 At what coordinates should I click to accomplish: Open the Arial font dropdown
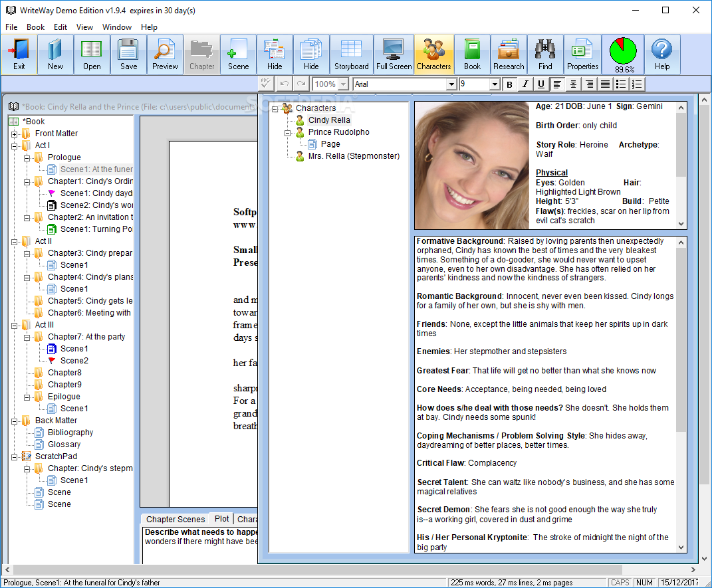[451, 84]
